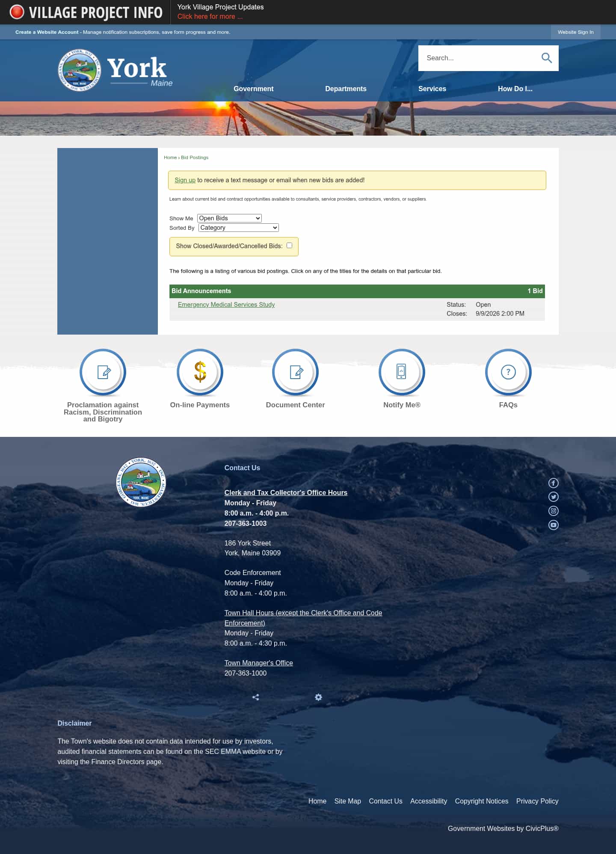
Task: Click the footer Privacy Policy link
Action: coord(537,801)
